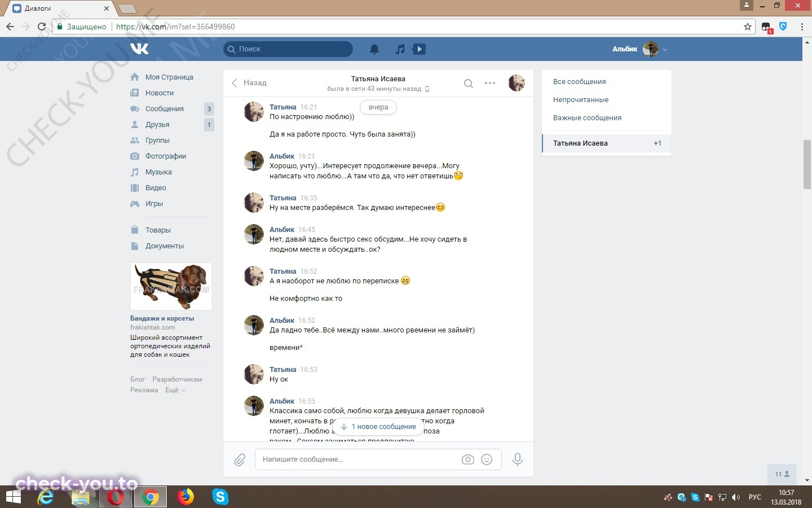Click the volume speaker tray icon
The image size is (812, 508).
coord(735,497)
